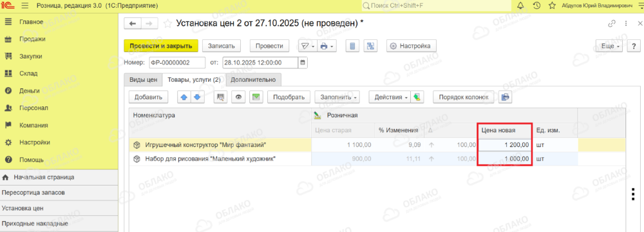Click Провести и закрыть button
The height and width of the screenshot is (232, 644).
point(161,46)
